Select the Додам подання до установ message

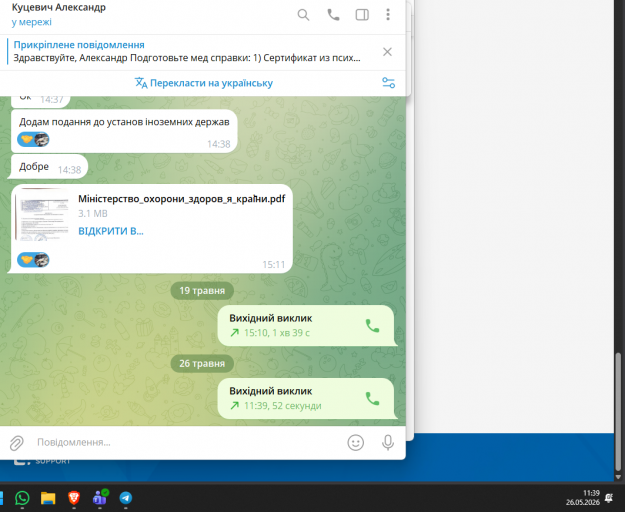(124, 131)
